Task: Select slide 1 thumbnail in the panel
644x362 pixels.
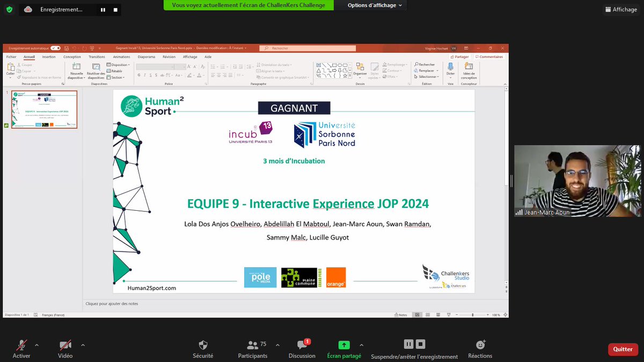Action: [44, 109]
